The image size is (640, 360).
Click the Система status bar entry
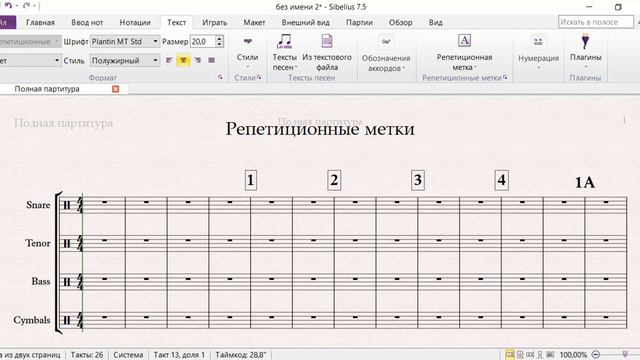(128, 355)
